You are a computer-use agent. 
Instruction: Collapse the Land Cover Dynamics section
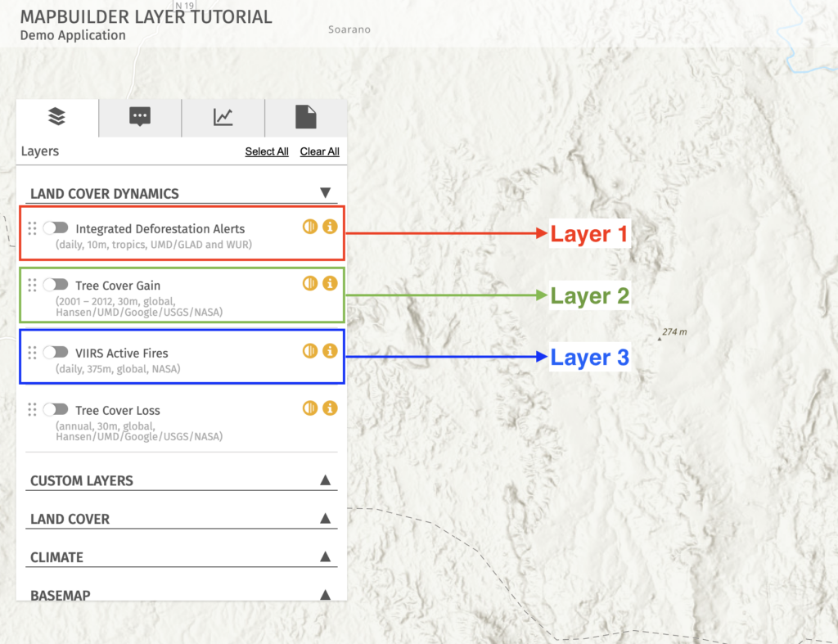point(326,191)
